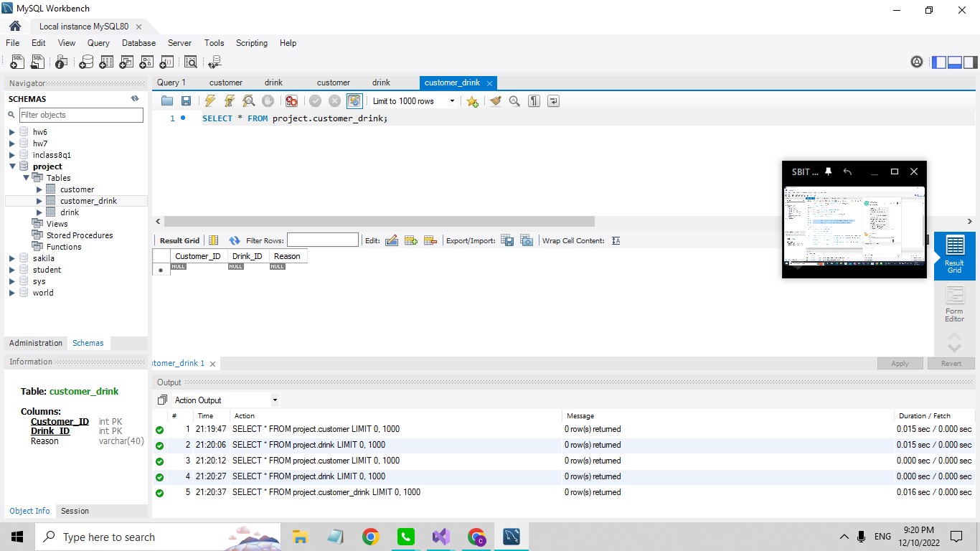Toggle wrap cell content in result grid
The width and height of the screenshot is (980, 551).
coord(616,240)
